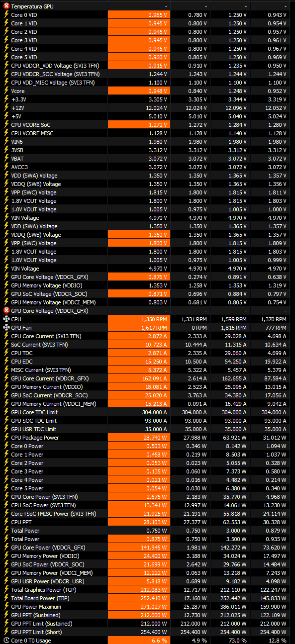
Task: Click GPU SoC Voltage (VDDCR_SOC) label
Action: click(48, 294)
